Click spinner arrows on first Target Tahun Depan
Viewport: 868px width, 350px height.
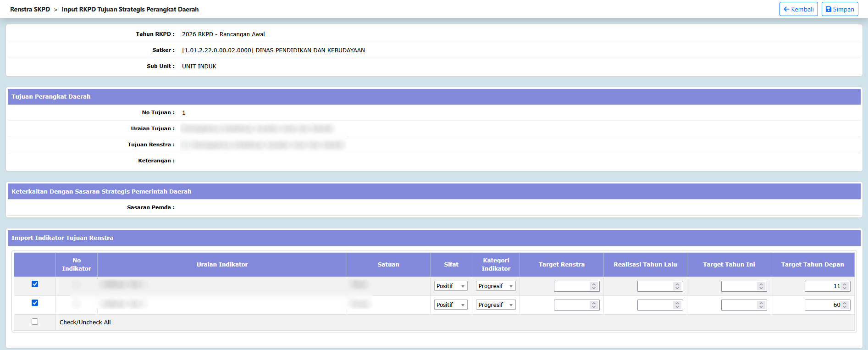coord(845,286)
